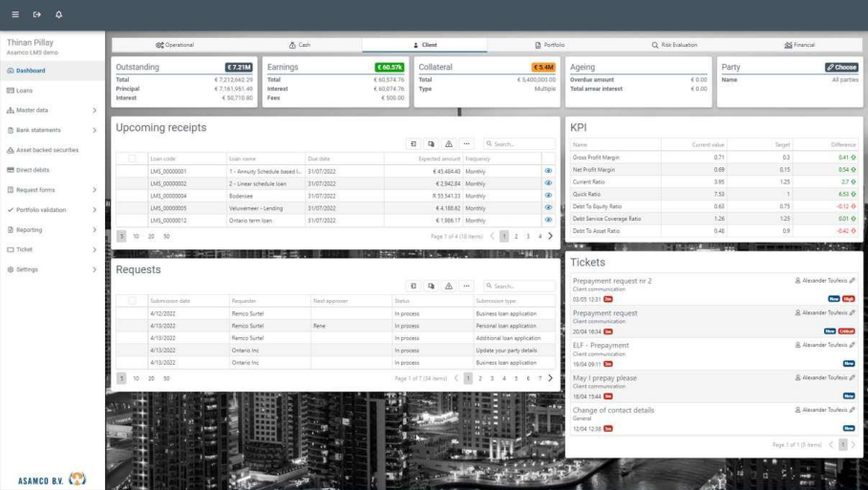Expand Portfolio validation submenu

coord(52,210)
